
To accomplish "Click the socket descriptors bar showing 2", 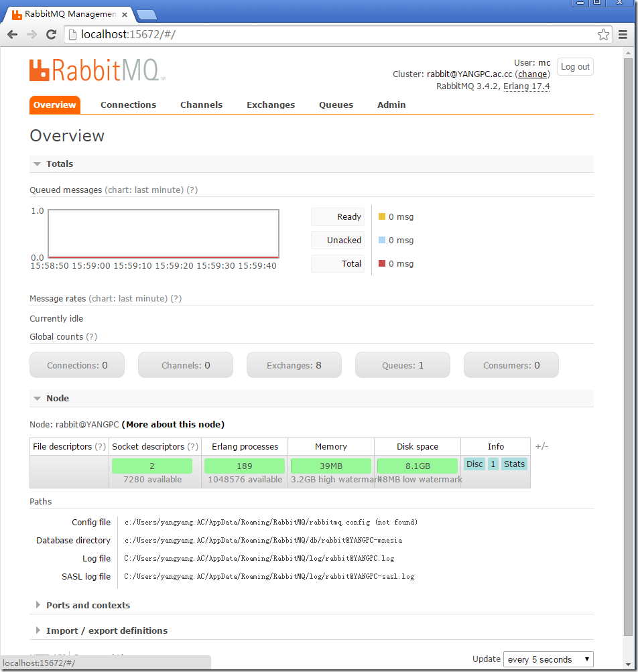I will click(x=151, y=466).
